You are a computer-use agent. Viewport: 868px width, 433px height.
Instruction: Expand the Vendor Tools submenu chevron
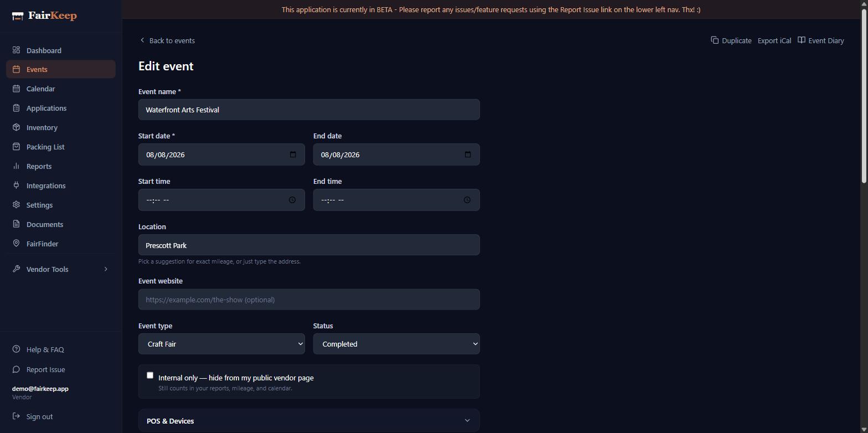coord(106,269)
